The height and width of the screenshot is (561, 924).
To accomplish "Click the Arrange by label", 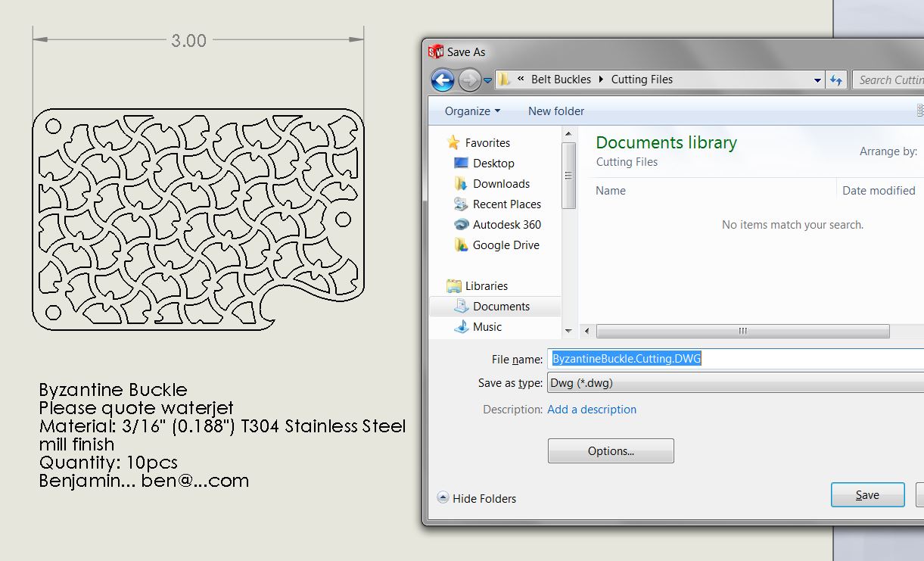I will [888, 151].
